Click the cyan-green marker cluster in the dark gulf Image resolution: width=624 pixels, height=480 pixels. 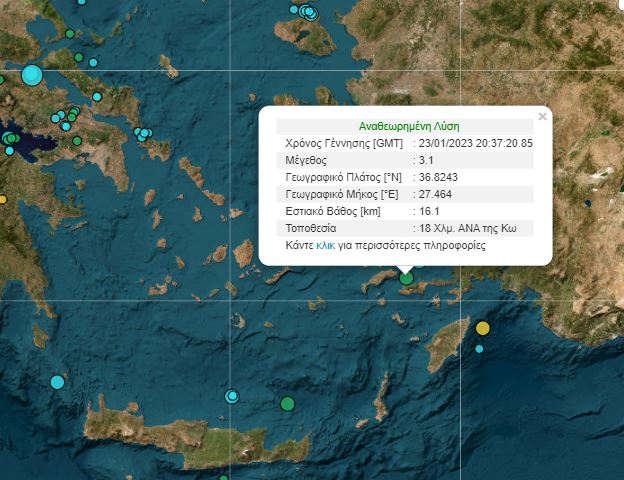point(10,139)
